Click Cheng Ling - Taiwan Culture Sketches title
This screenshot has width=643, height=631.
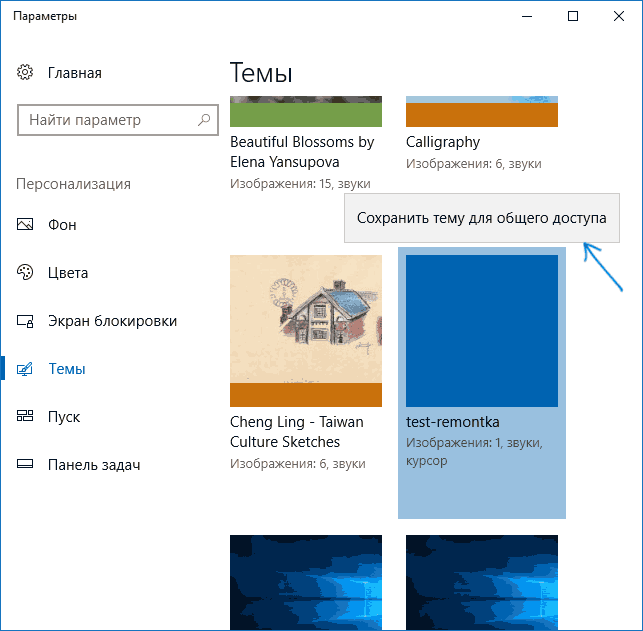click(x=297, y=432)
